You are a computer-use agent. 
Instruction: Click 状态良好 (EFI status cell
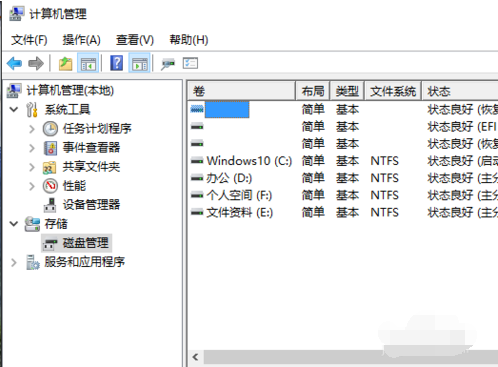462,127
